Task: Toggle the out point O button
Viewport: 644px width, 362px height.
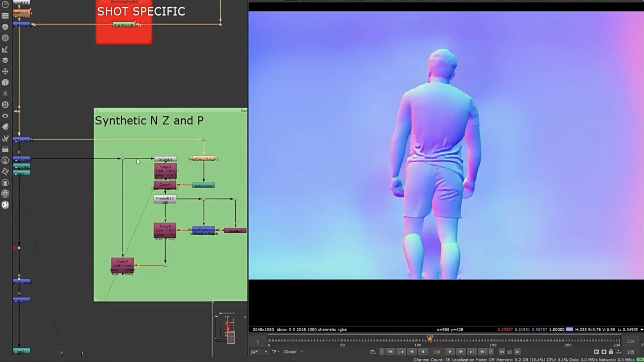Action: [491, 352]
